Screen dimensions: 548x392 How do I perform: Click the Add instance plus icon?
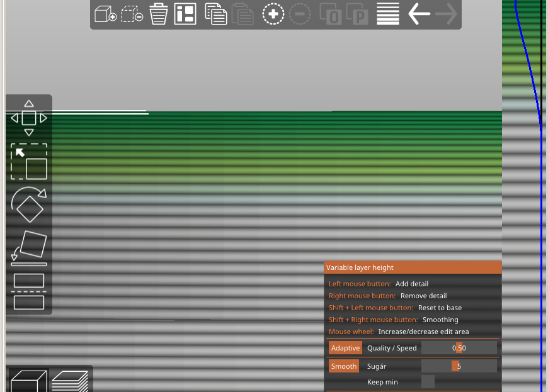(273, 14)
